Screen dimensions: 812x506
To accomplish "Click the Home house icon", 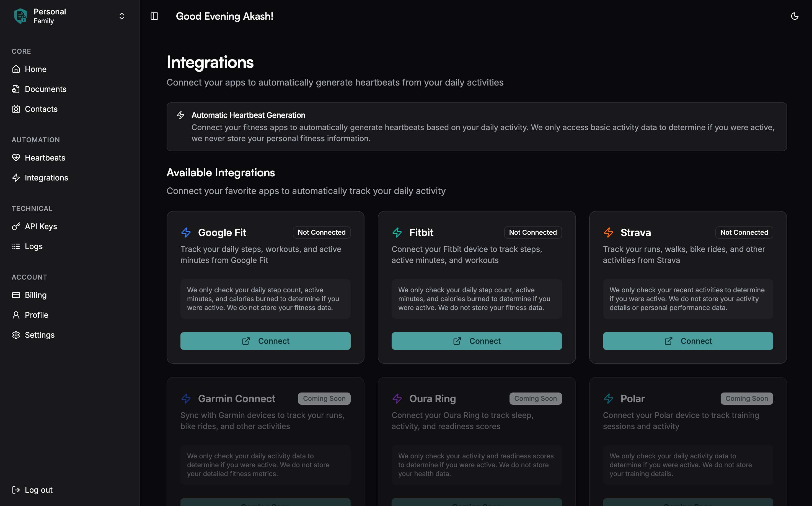I will coord(16,69).
